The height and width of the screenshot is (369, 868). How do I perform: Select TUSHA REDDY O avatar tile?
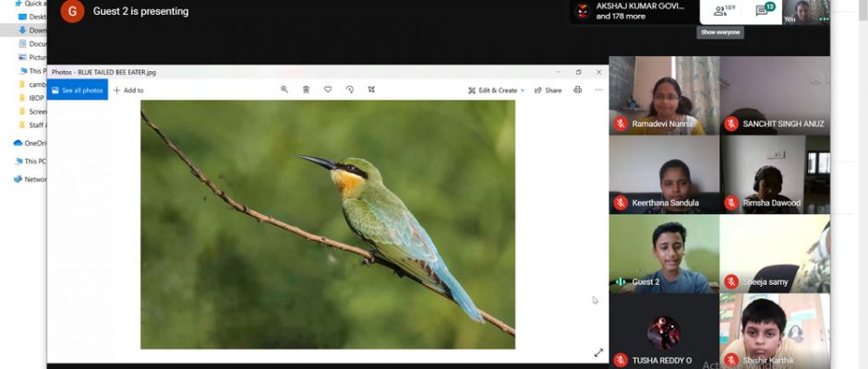[x=664, y=331]
